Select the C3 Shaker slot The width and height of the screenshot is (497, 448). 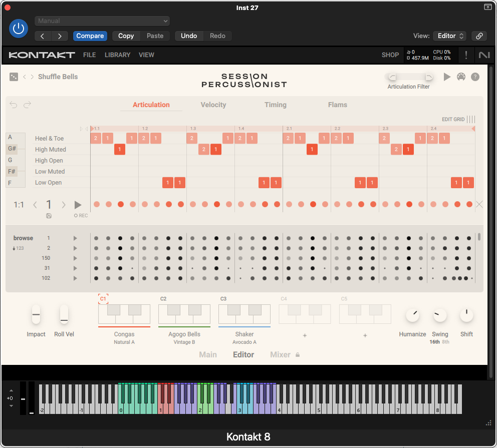[x=244, y=314]
